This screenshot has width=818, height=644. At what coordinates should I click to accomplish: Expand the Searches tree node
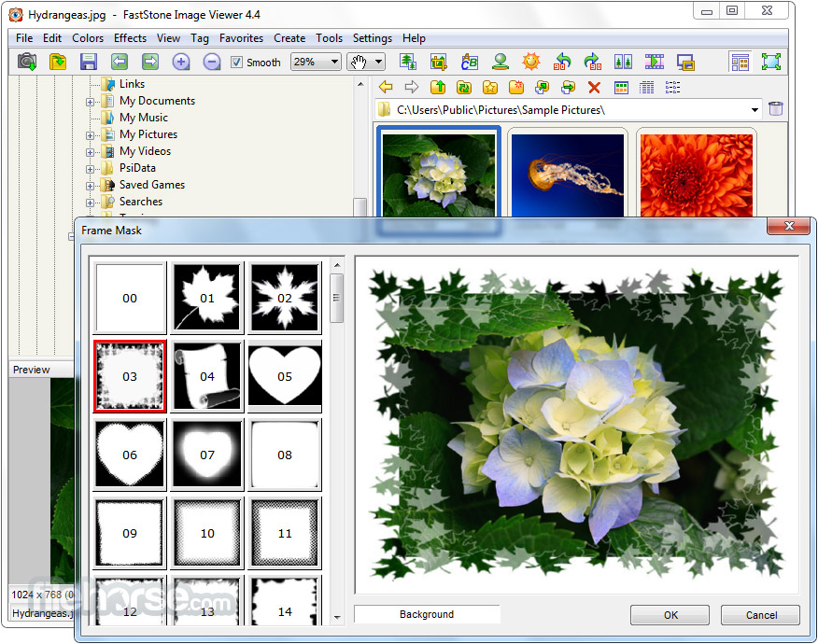coord(91,203)
